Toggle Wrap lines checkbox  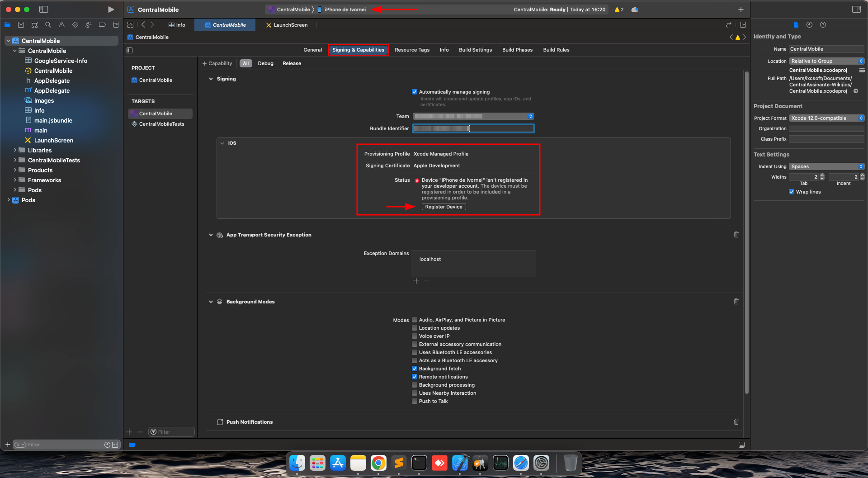pos(792,192)
